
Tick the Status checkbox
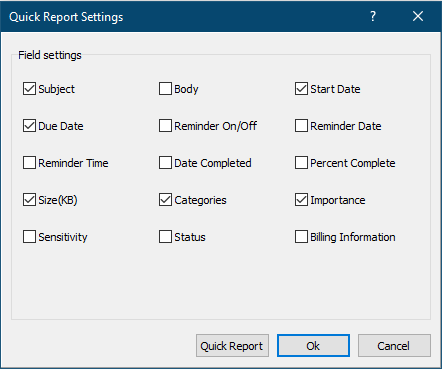coord(165,237)
